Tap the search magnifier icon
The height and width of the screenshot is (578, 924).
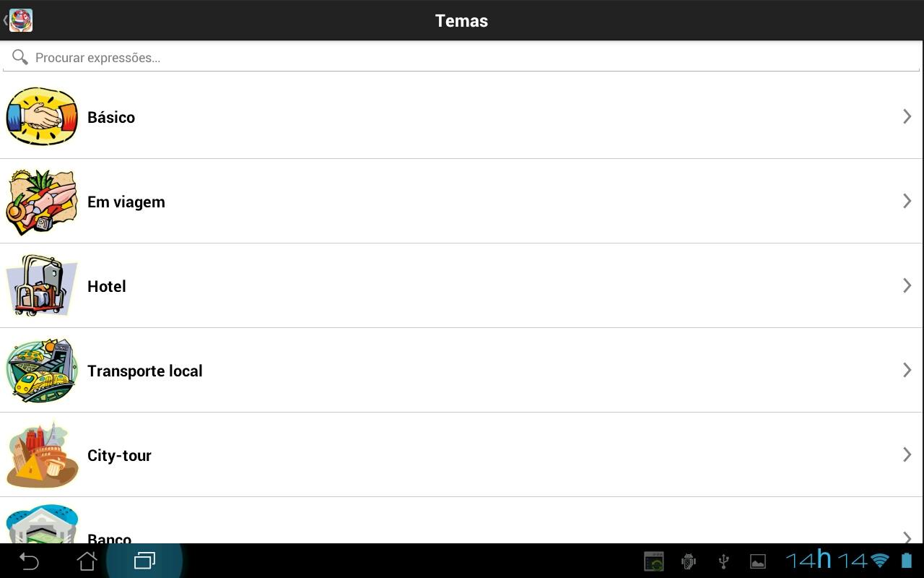[x=20, y=57]
